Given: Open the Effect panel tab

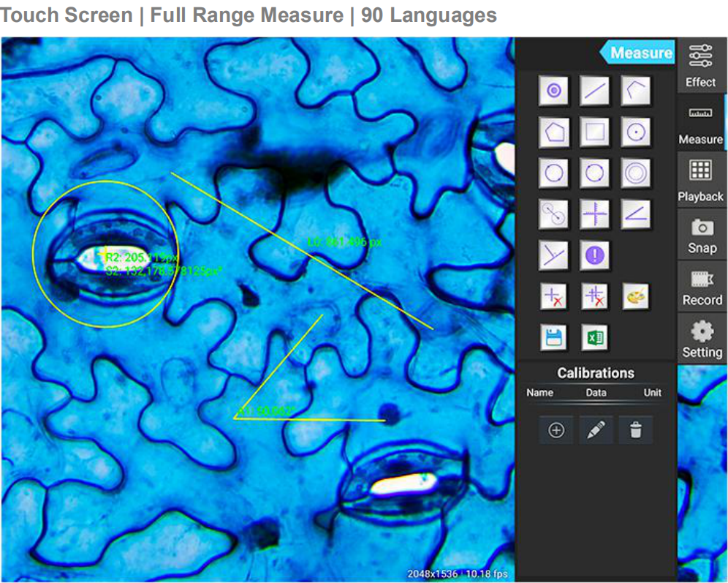Looking at the screenshot, I should 701,65.
